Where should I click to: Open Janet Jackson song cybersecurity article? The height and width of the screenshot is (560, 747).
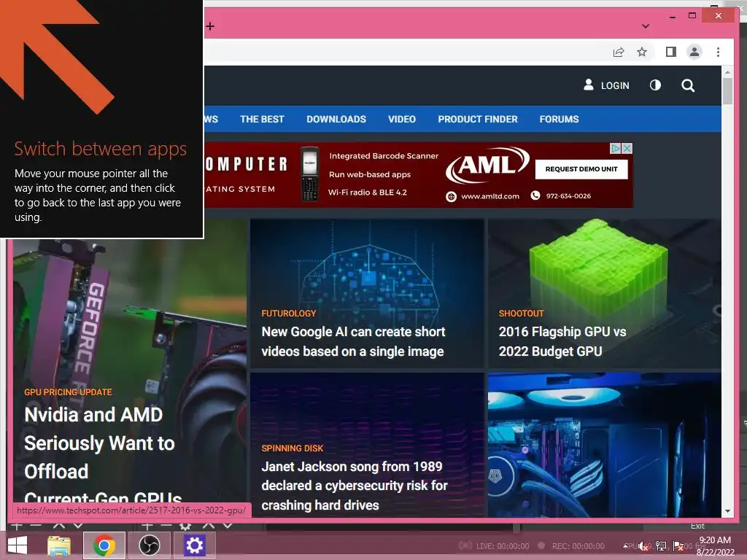(355, 486)
